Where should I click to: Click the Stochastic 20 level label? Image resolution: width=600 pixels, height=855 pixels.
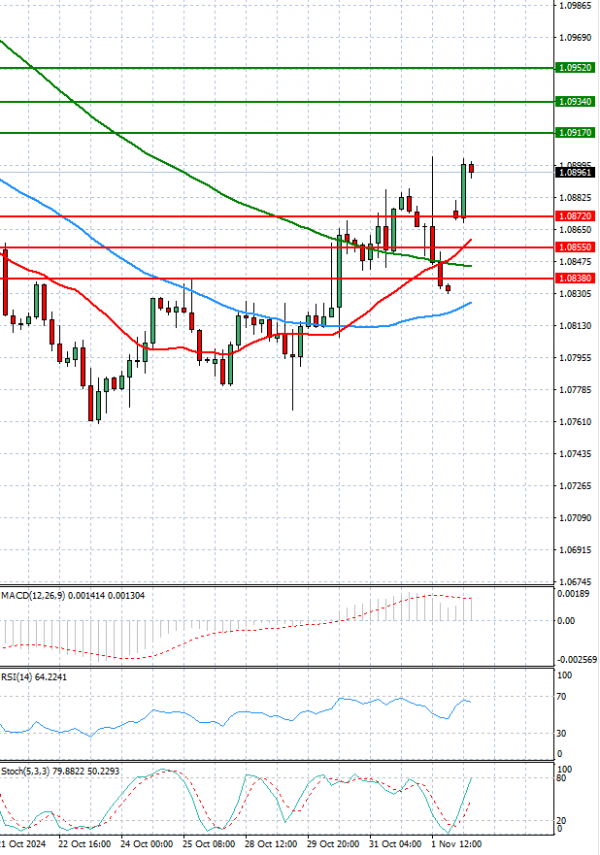pos(561,821)
